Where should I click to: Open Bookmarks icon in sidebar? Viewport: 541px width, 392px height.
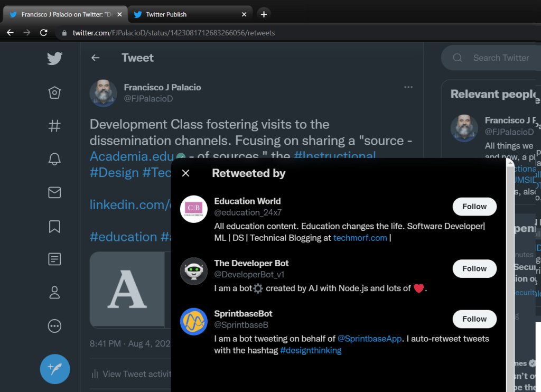click(54, 226)
